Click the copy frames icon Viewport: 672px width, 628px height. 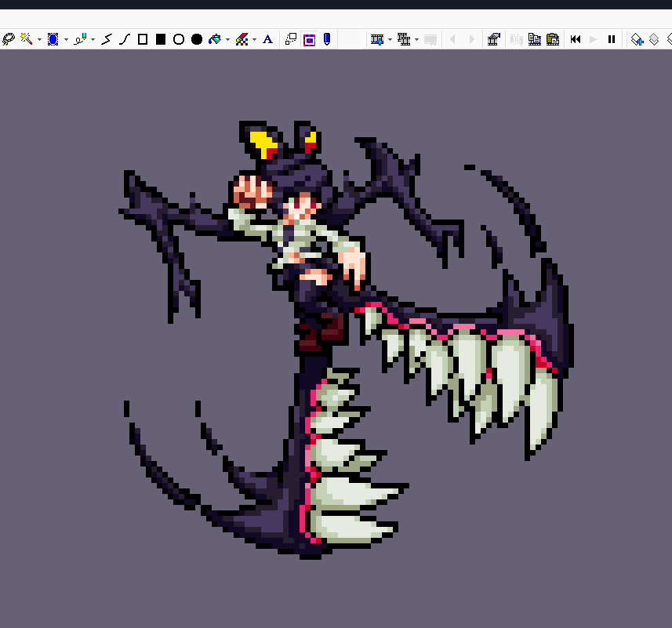535,39
